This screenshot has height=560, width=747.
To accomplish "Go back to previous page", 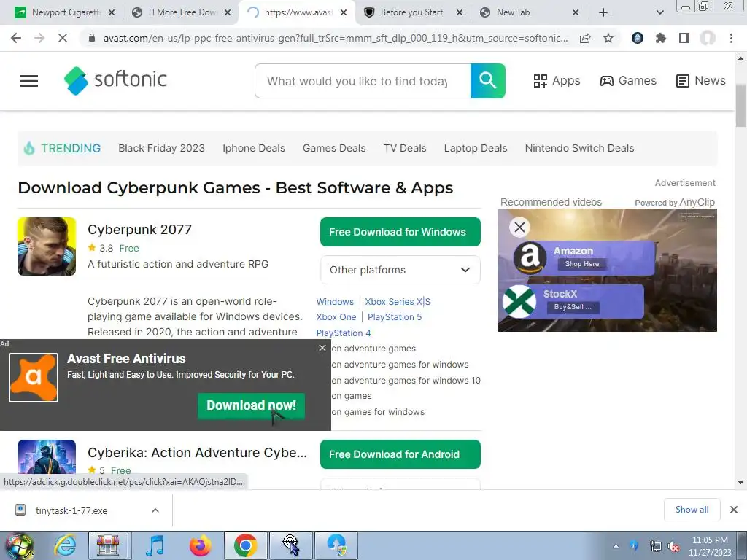I will (x=16, y=38).
